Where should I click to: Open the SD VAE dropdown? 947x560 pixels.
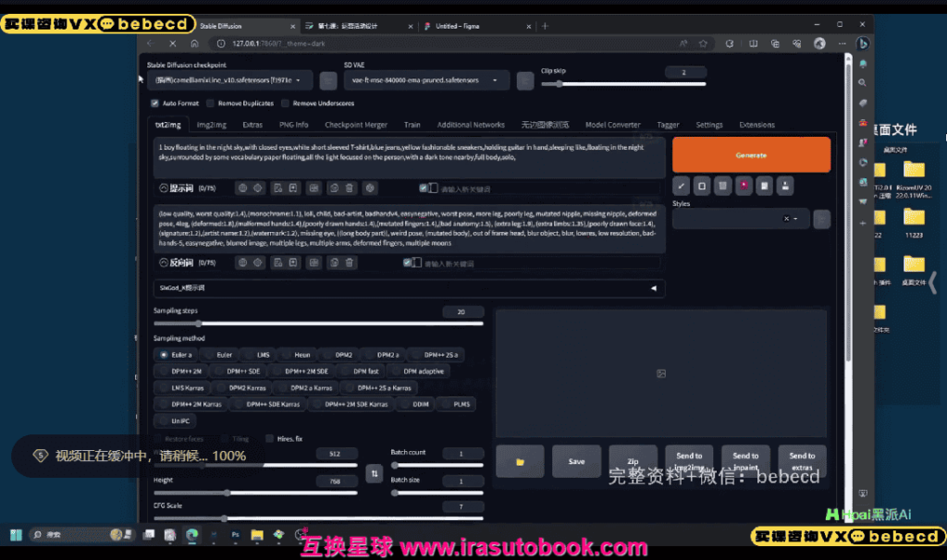click(426, 80)
